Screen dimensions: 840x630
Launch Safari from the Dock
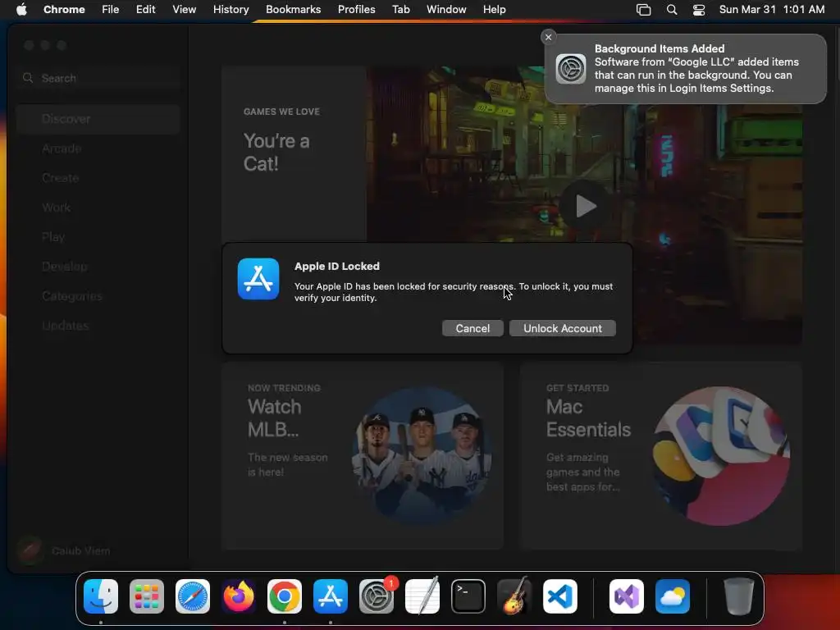tap(192, 596)
